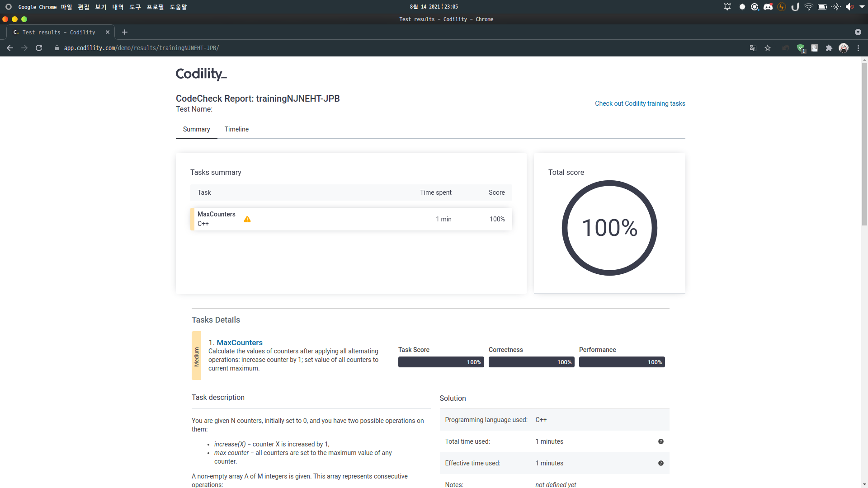Image resolution: width=868 pixels, height=488 pixels.
Task: Click the Google Translate page icon
Action: (753, 48)
